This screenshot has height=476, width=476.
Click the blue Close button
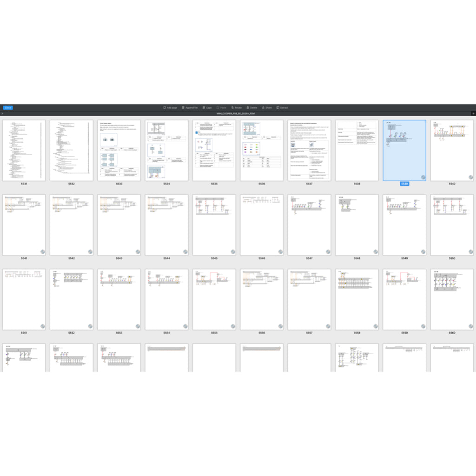pyautogui.click(x=8, y=108)
